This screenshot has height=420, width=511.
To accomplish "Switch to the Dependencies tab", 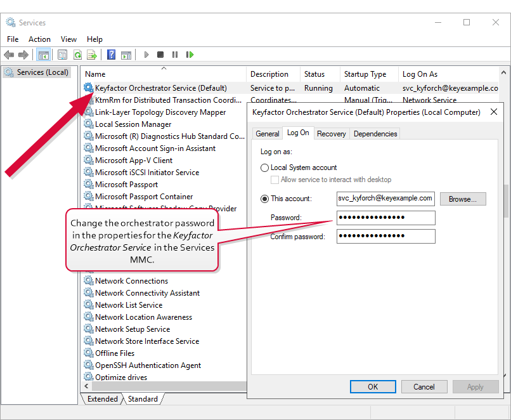I will point(375,134).
